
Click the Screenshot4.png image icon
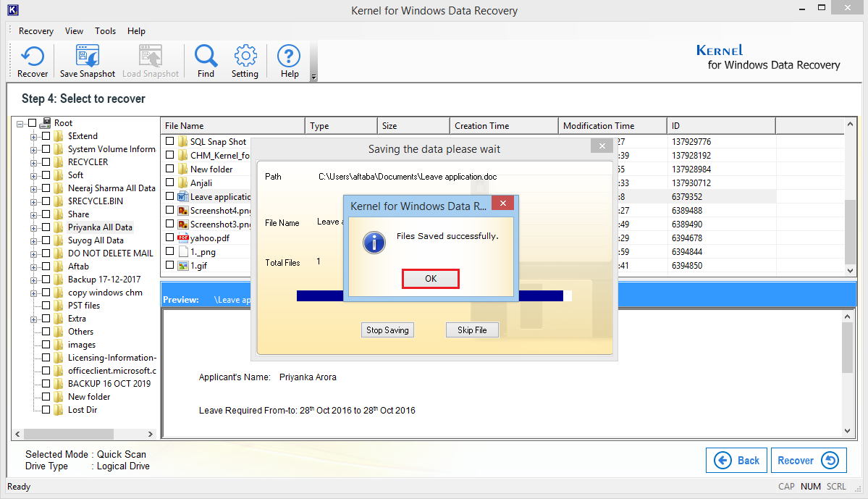click(x=182, y=211)
